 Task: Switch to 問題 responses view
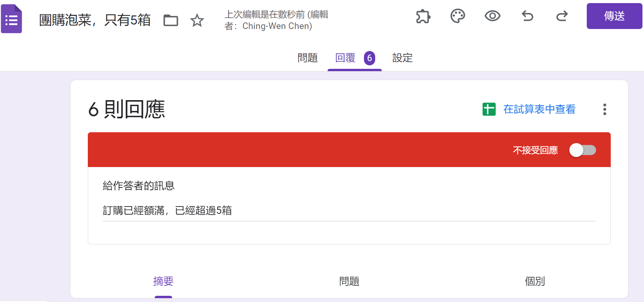349,281
